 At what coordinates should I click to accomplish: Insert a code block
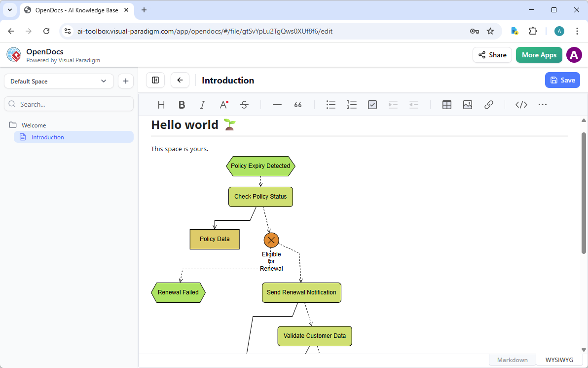[521, 104]
